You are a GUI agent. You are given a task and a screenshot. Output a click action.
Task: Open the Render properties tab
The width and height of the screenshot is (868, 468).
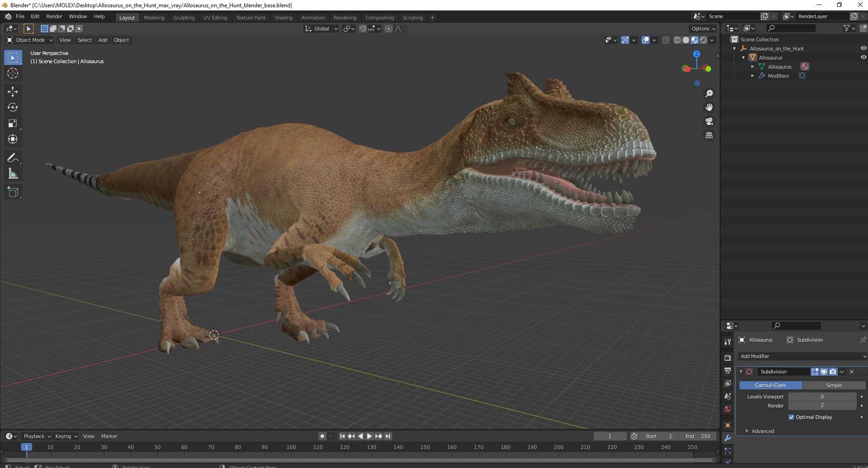(x=728, y=358)
